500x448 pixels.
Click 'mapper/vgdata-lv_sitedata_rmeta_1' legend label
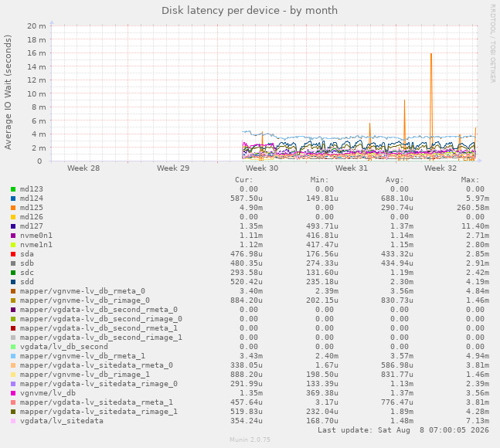point(97,402)
